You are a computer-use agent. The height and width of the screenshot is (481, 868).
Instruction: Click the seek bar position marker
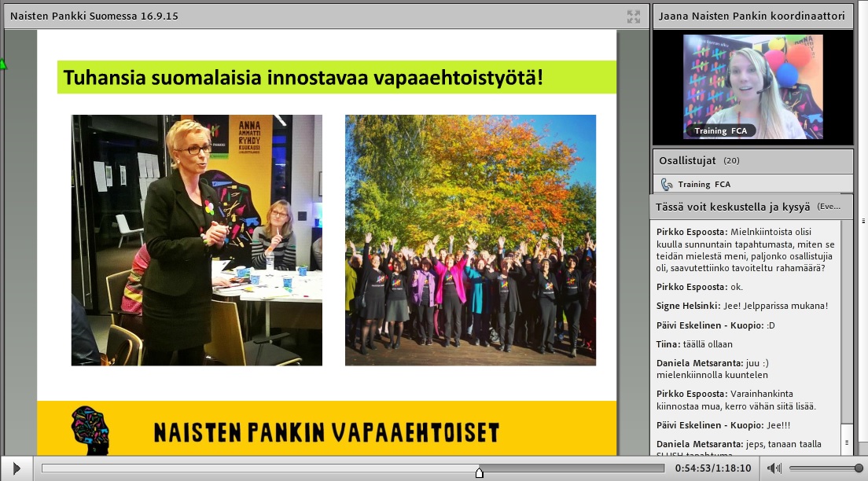point(480,472)
